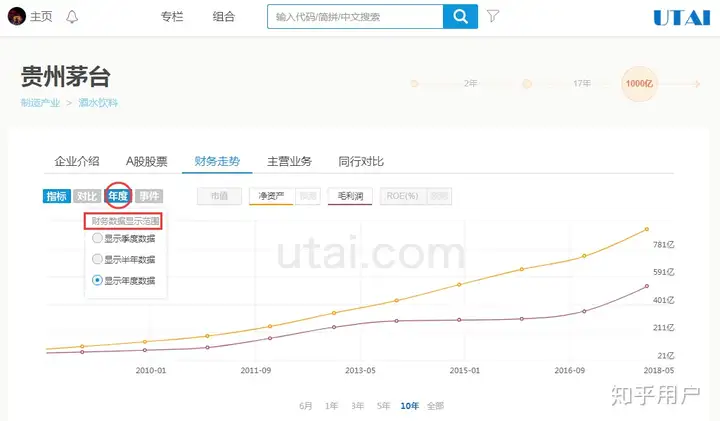Click the 17年 timeline label
Image resolution: width=720 pixels, height=421 pixels.
[582, 84]
